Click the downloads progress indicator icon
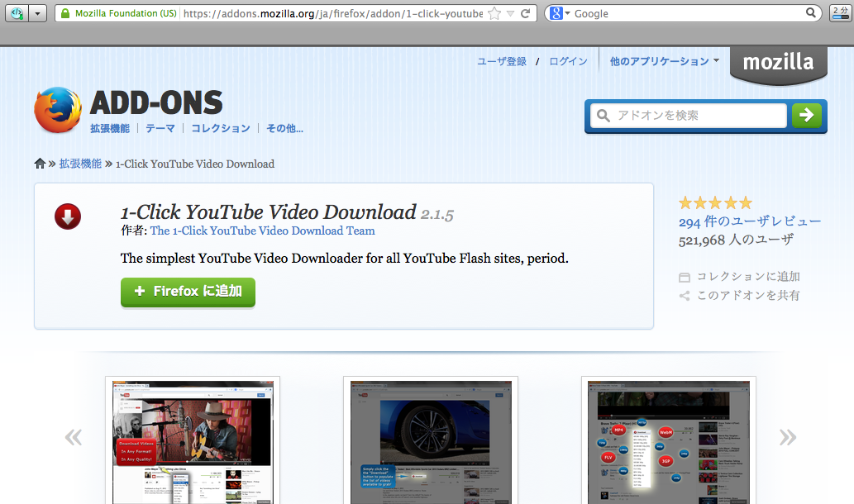Image resolution: width=854 pixels, height=504 pixels. 841,13
